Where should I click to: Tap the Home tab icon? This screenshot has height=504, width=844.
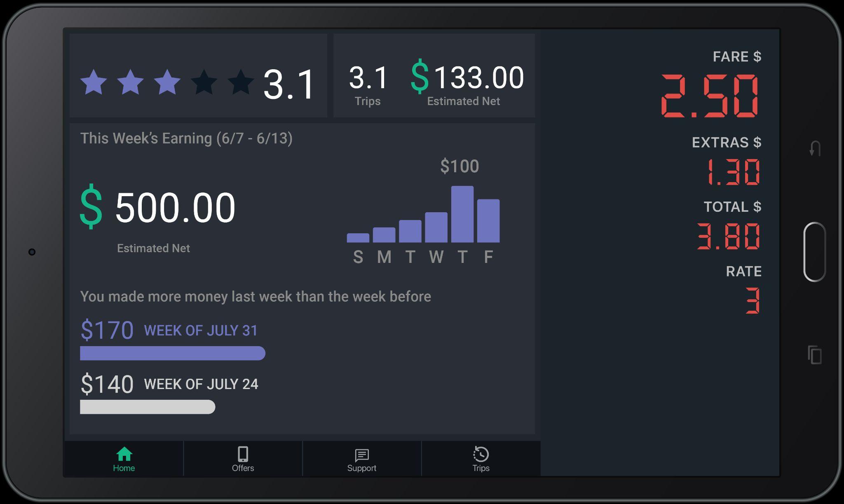[124, 454]
